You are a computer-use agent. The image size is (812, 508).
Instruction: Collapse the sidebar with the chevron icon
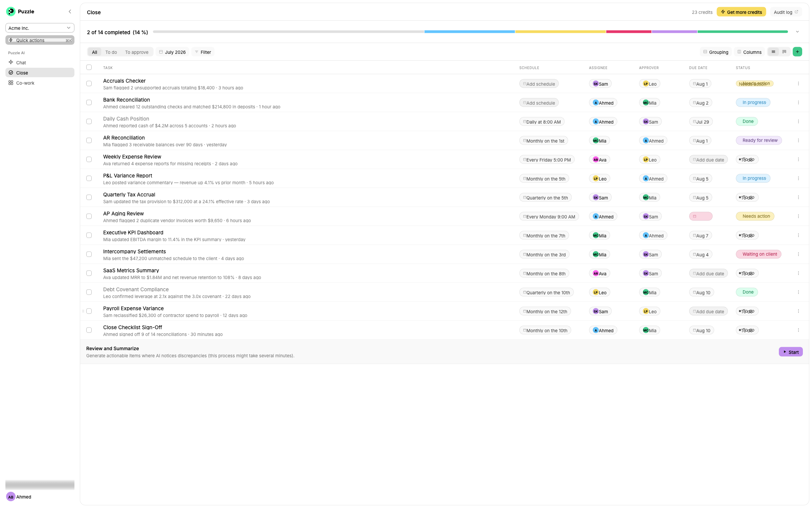point(70,12)
